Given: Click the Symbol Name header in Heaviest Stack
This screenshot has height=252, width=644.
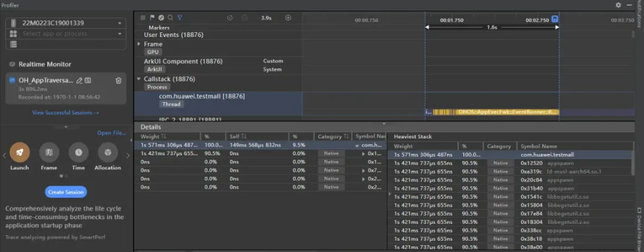Looking at the screenshot, I should click(x=539, y=146).
